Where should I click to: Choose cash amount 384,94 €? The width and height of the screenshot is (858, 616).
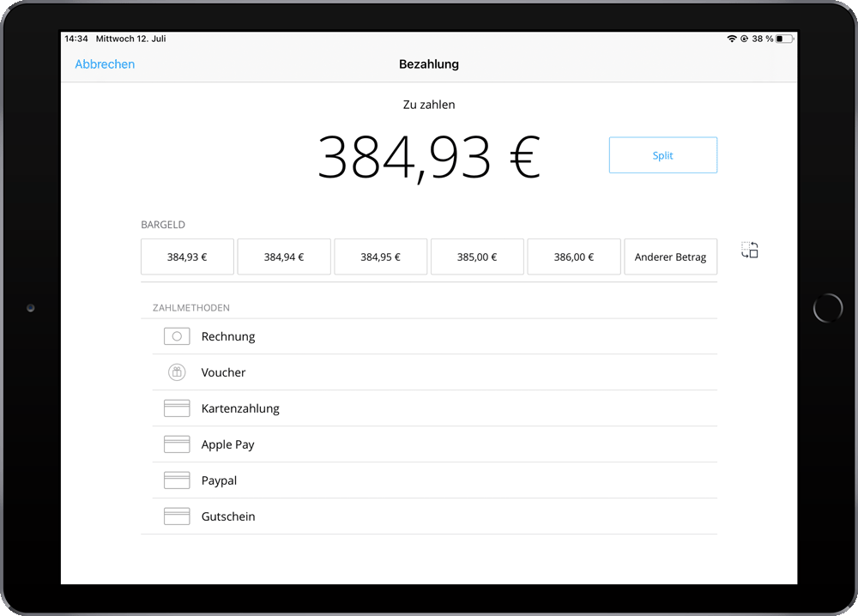[284, 257]
